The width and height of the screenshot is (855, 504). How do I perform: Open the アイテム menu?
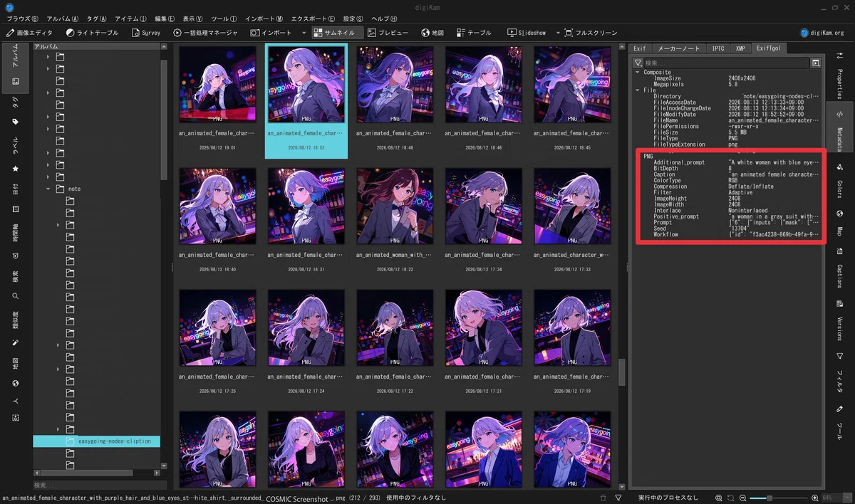click(130, 19)
